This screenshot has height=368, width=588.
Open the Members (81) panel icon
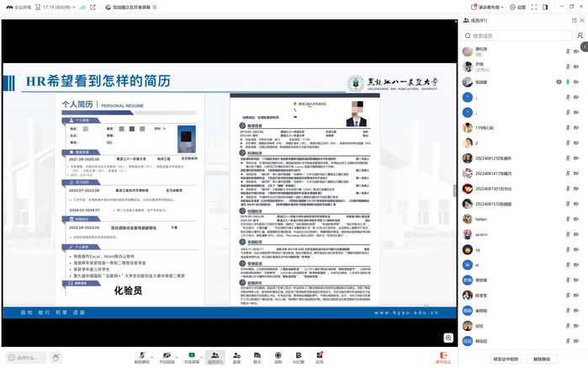(x=215, y=355)
